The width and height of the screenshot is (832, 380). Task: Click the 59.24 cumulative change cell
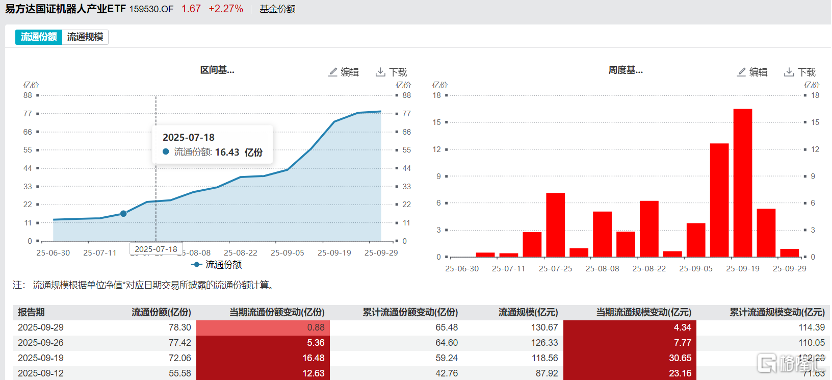point(447,357)
